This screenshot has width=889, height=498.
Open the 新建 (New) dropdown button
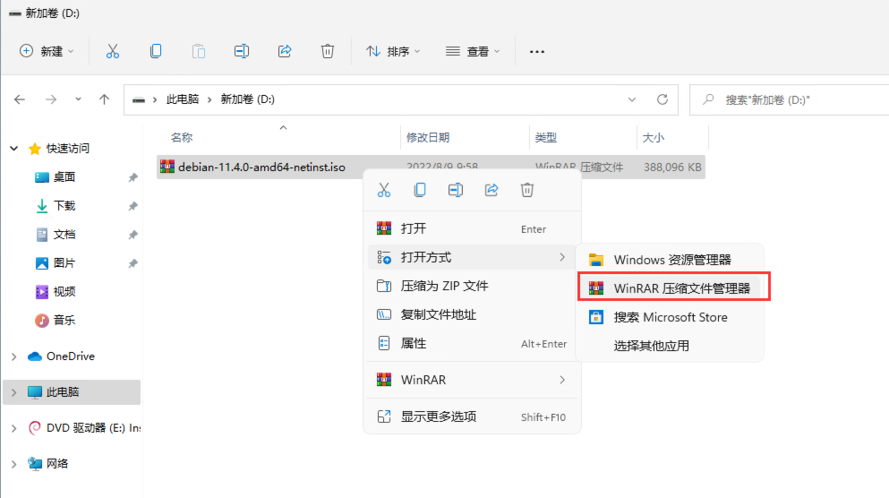(46, 52)
